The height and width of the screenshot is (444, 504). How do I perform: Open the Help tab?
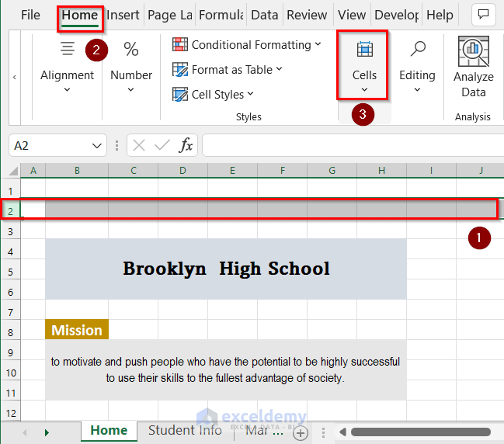[x=440, y=15]
